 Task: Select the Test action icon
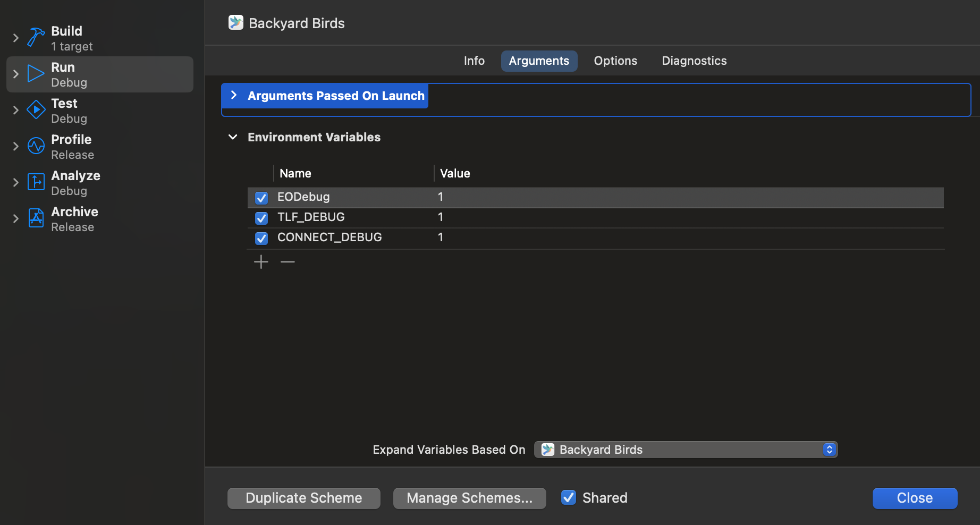coord(35,109)
